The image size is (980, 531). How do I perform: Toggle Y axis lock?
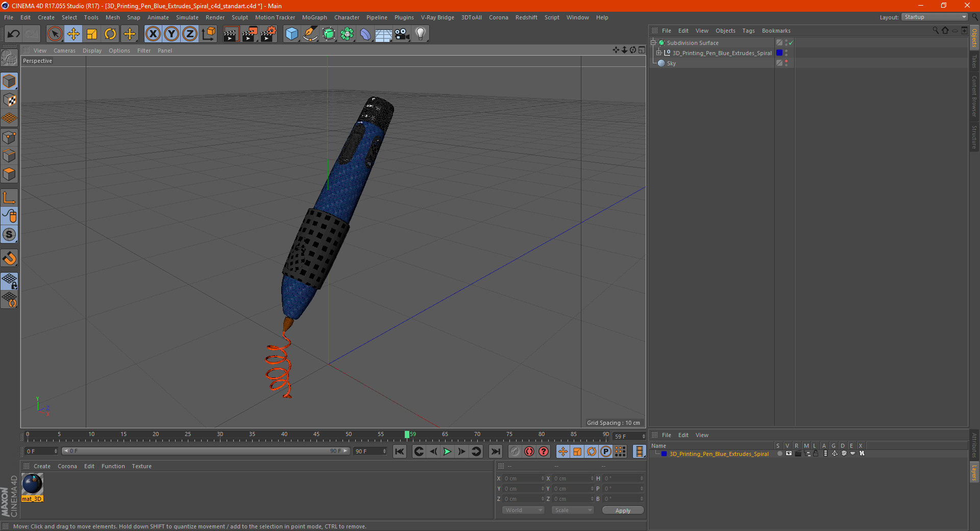coord(171,34)
